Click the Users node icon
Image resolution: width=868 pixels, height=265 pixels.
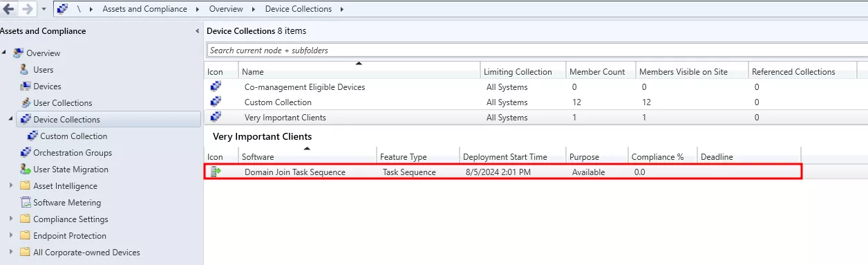(x=25, y=69)
